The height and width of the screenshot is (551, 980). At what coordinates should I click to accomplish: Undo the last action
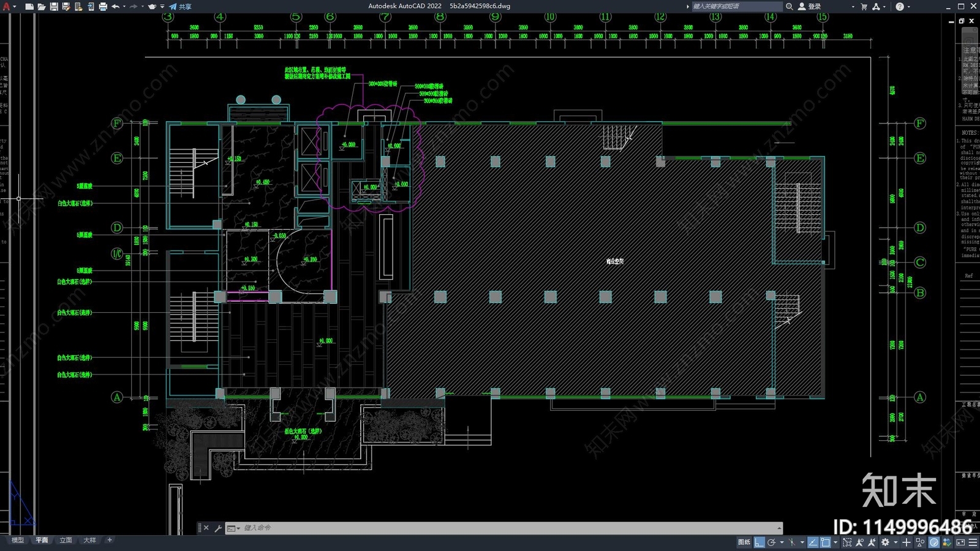115,6
